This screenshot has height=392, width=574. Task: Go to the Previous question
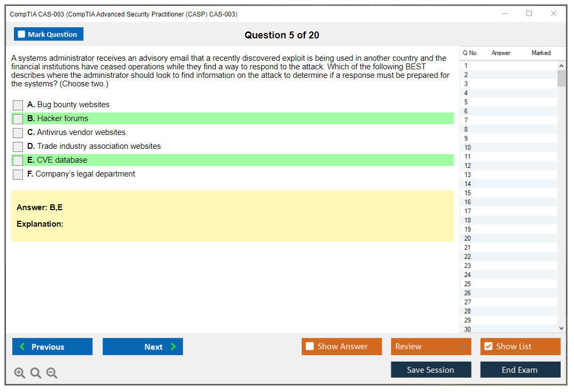(52, 347)
